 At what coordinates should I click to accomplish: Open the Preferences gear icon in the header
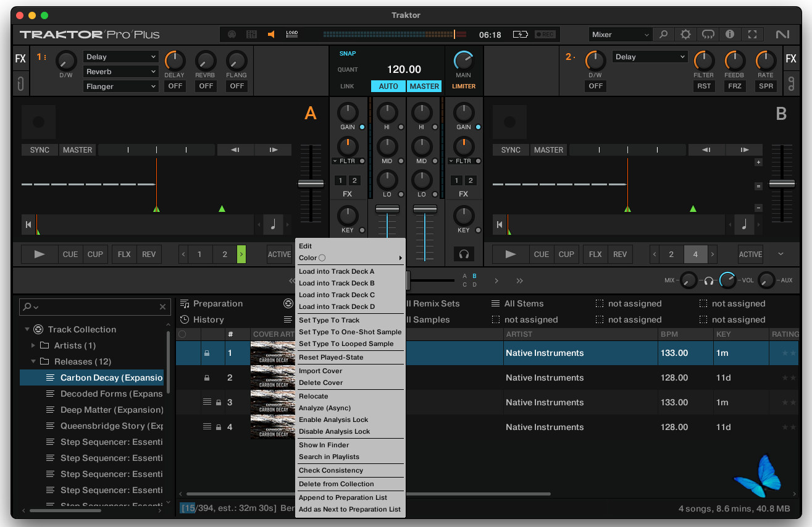(x=685, y=35)
